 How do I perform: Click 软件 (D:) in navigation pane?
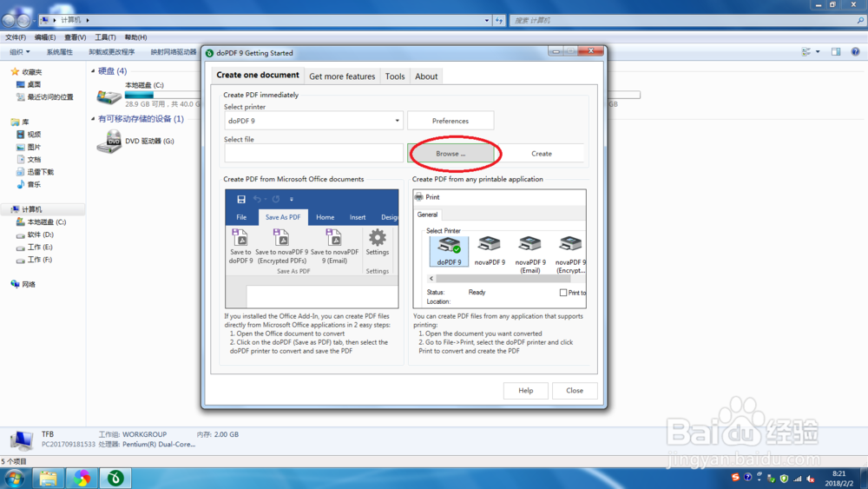tap(41, 235)
